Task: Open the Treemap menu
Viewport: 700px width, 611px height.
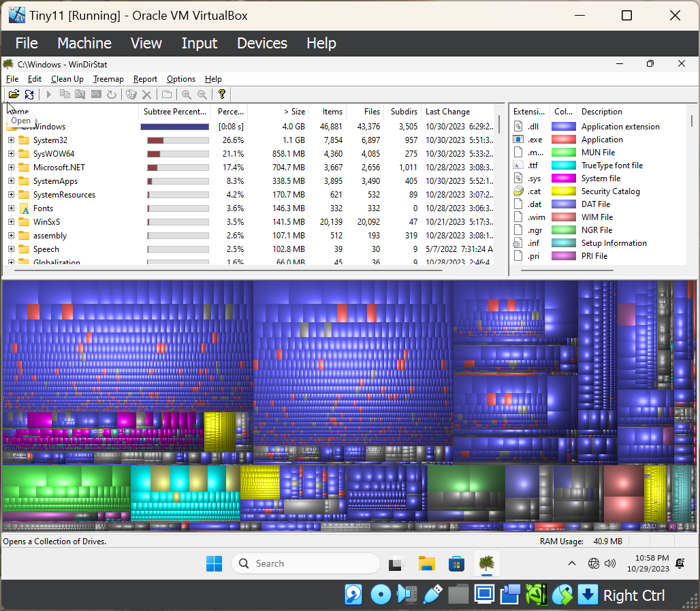Action: pyautogui.click(x=108, y=79)
